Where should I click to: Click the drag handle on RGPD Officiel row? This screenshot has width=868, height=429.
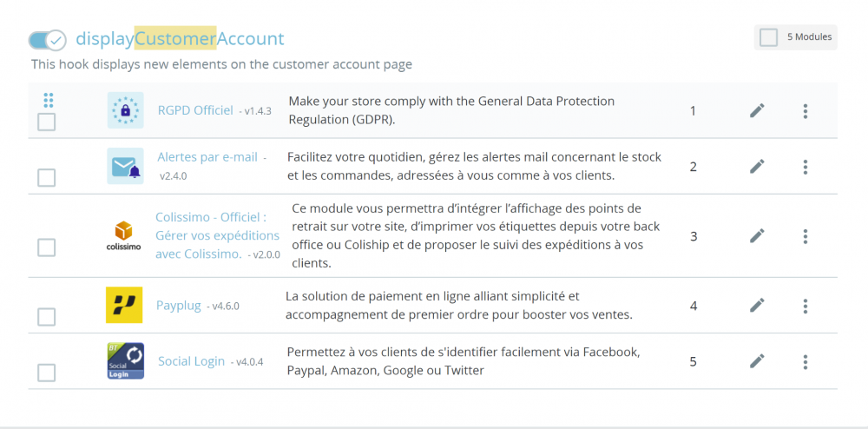coord(48,100)
